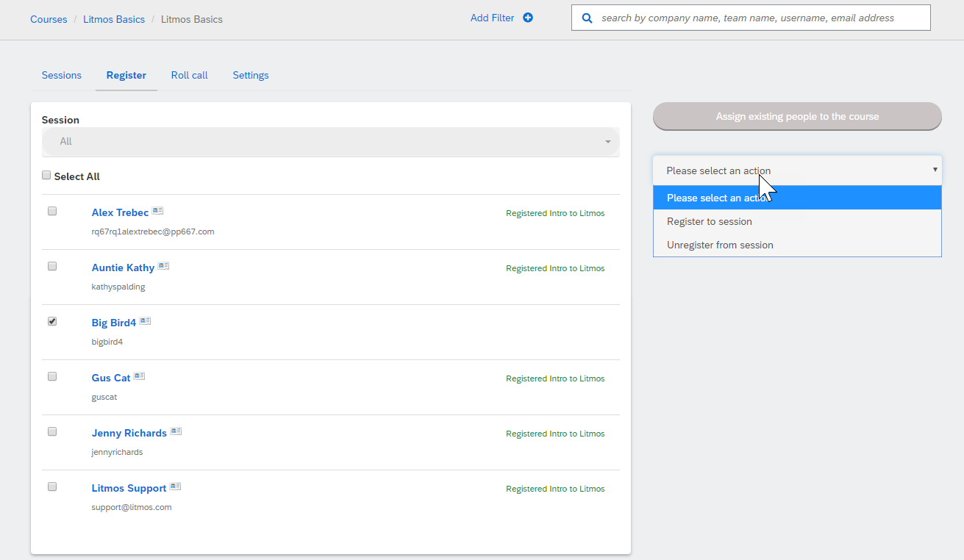Open the profile card icon beside Auntie Kathy
This screenshot has width=964, height=560.
click(163, 266)
